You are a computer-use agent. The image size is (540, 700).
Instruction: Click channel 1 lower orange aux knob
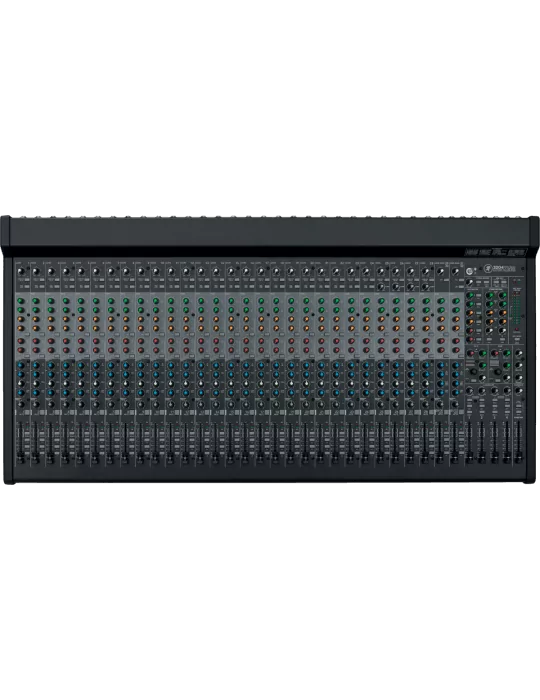tap(21, 328)
